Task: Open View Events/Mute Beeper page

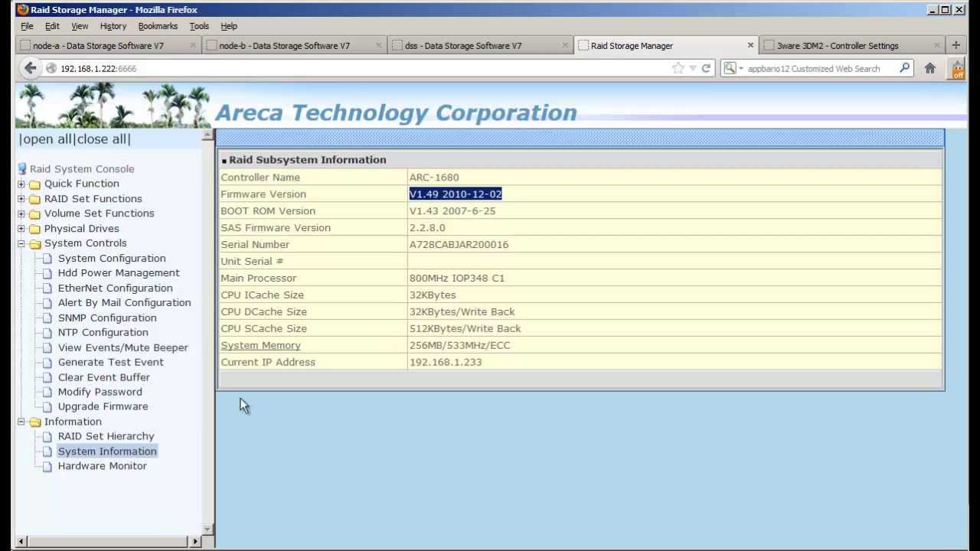Action: [122, 347]
